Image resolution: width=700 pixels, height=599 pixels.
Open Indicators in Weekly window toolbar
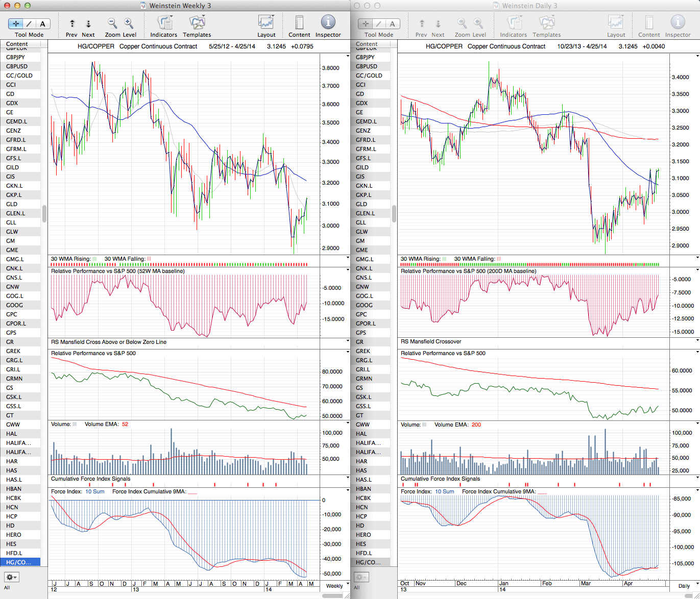[x=164, y=23]
